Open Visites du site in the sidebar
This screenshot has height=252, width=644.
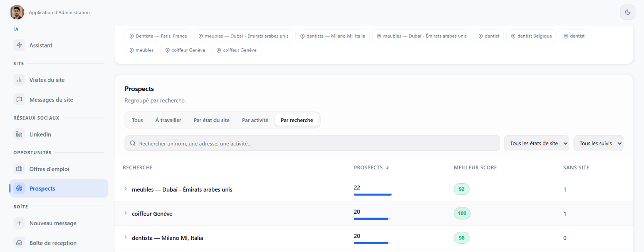click(47, 80)
